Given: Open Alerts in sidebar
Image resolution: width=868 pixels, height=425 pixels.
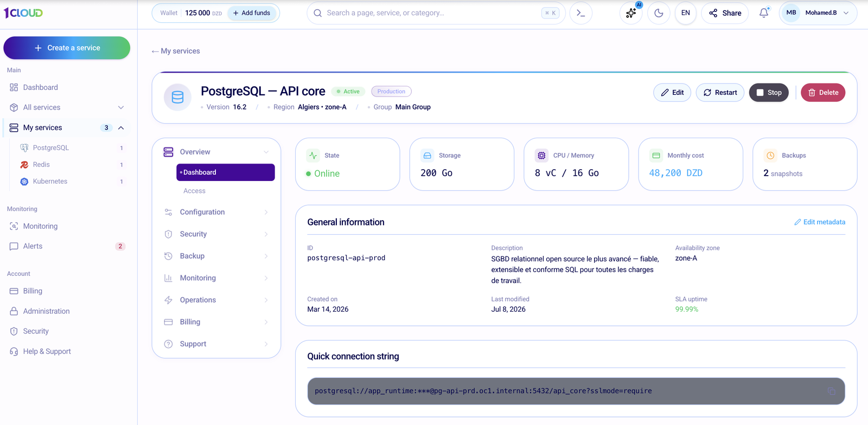Looking at the screenshot, I should pos(33,246).
